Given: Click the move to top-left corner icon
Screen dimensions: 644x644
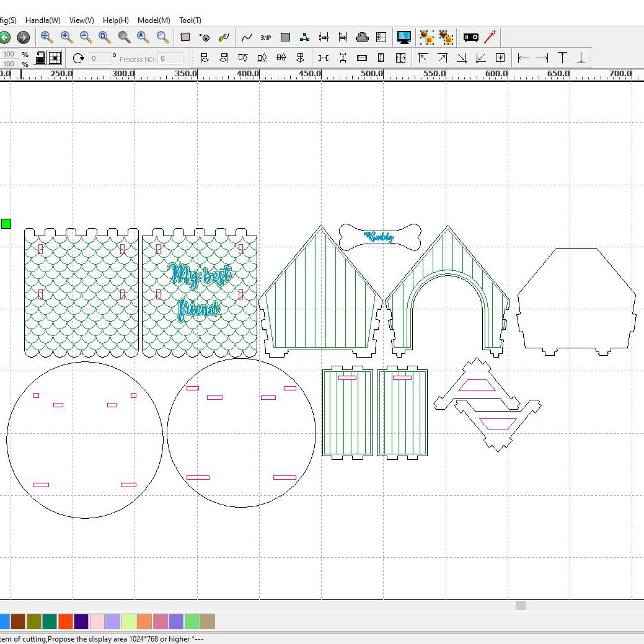Looking at the screenshot, I should pos(423,58).
